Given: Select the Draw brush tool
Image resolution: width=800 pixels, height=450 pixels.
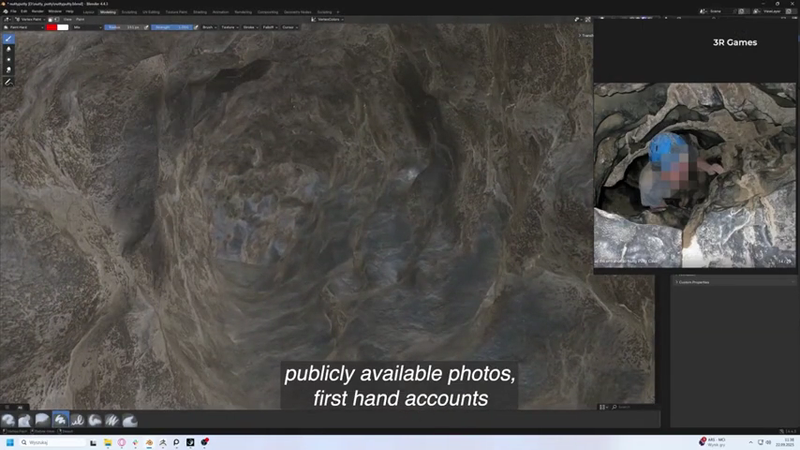Looking at the screenshot, I should point(8,38).
